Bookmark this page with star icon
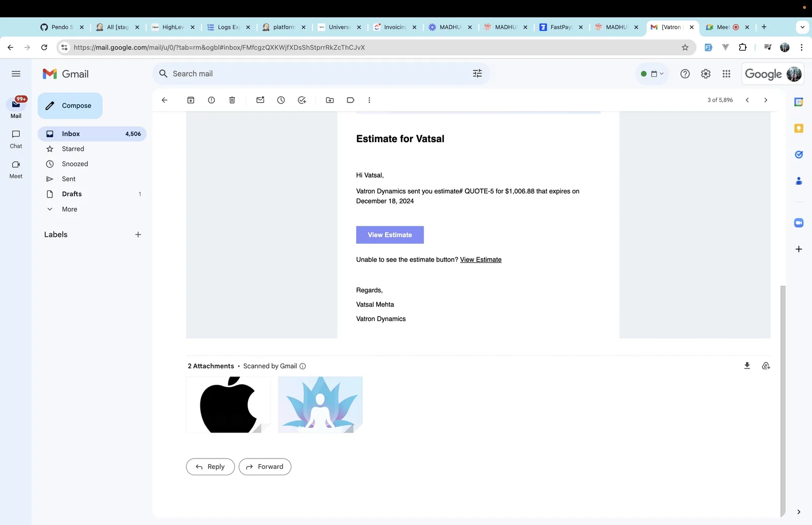Viewport: 812px width, 525px height. 685,48
